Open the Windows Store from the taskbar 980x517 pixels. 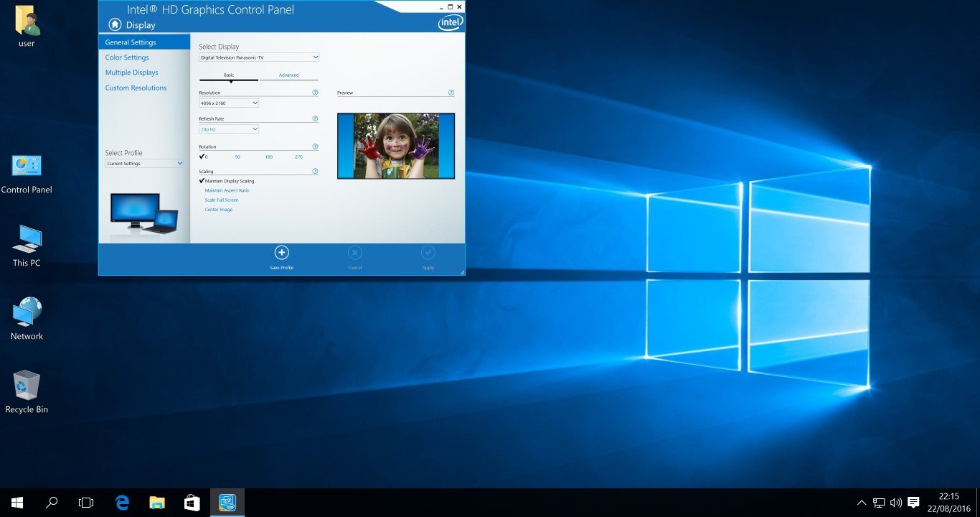(192, 503)
